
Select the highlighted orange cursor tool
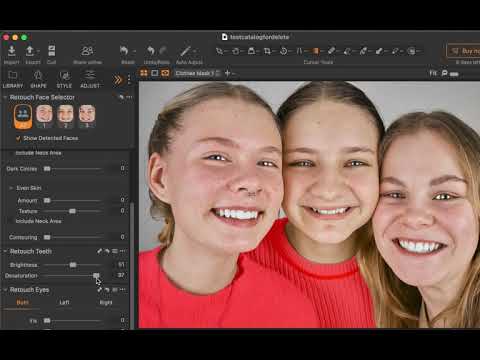[x=315, y=51]
